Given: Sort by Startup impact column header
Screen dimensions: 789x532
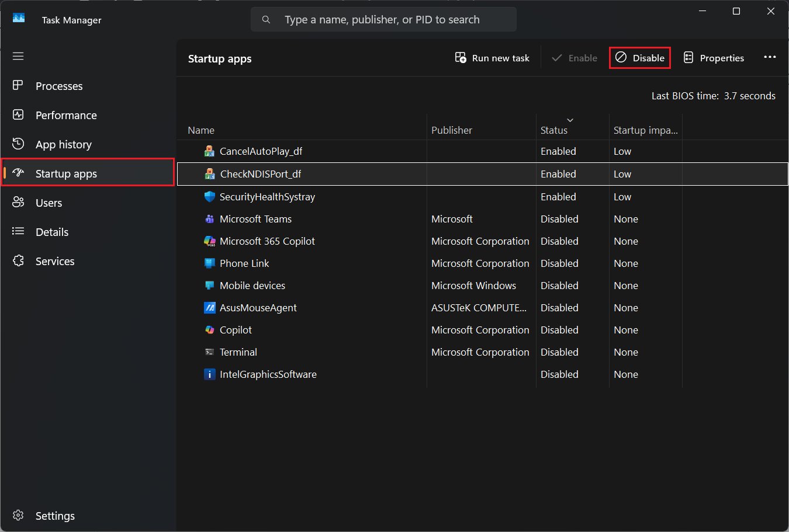Looking at the screenshot, I should tap(645, 130).
